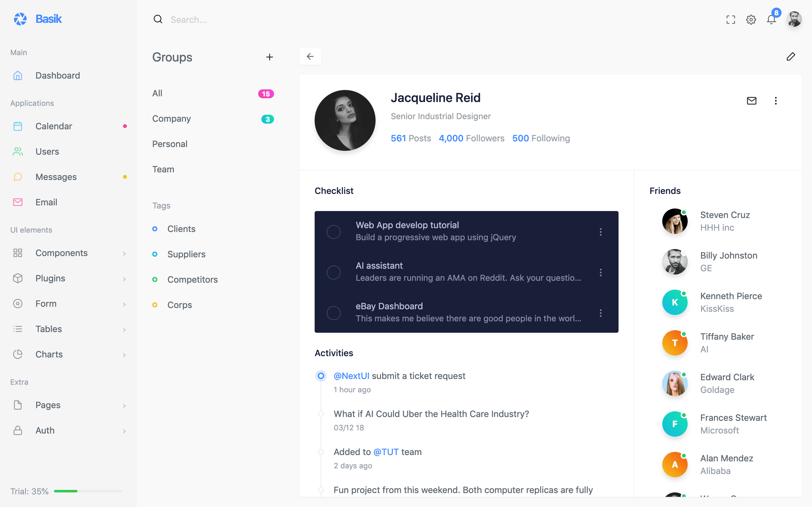This screenshot has height=507, width=812.
Task: Click the pencil edit icon
Action: (791, 56)
